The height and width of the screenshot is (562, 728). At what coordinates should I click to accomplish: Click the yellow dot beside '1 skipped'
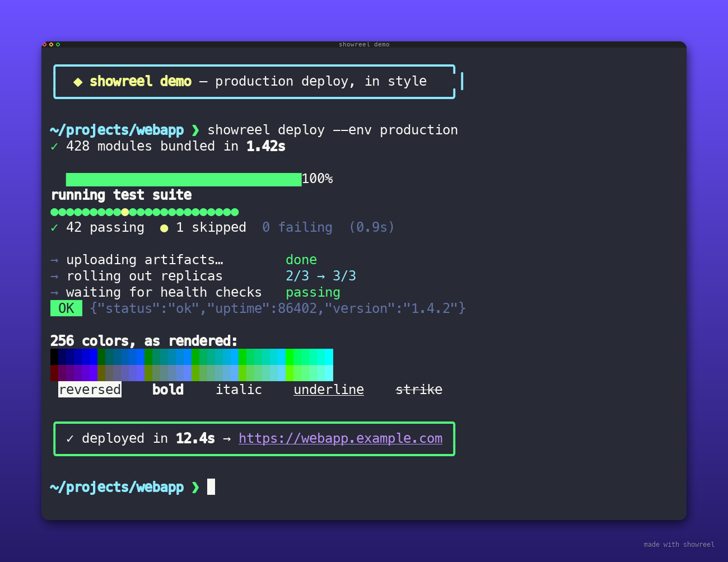pyautogui.click(x=164, y=228)
